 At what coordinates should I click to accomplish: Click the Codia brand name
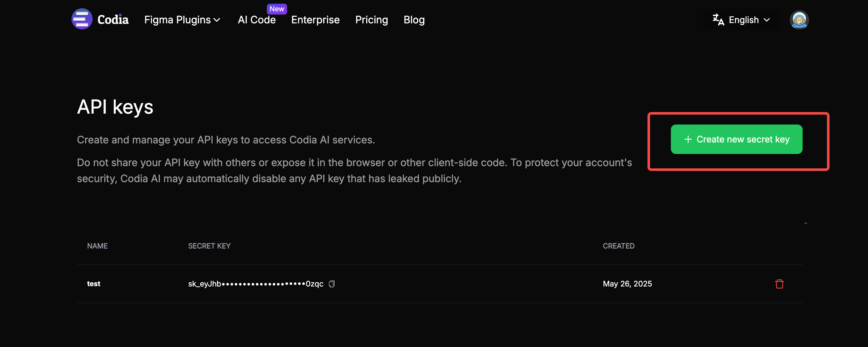point(113,20)
